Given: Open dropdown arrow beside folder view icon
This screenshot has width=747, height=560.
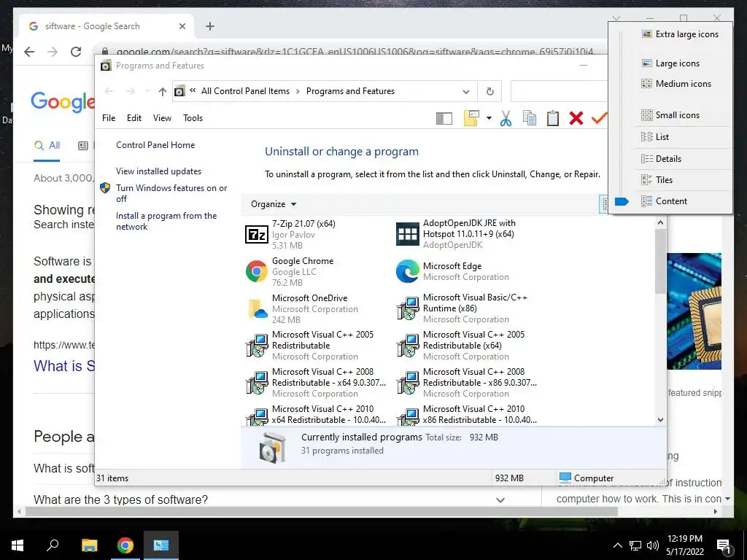Looking at the screenshot, I should click(489, 118).
